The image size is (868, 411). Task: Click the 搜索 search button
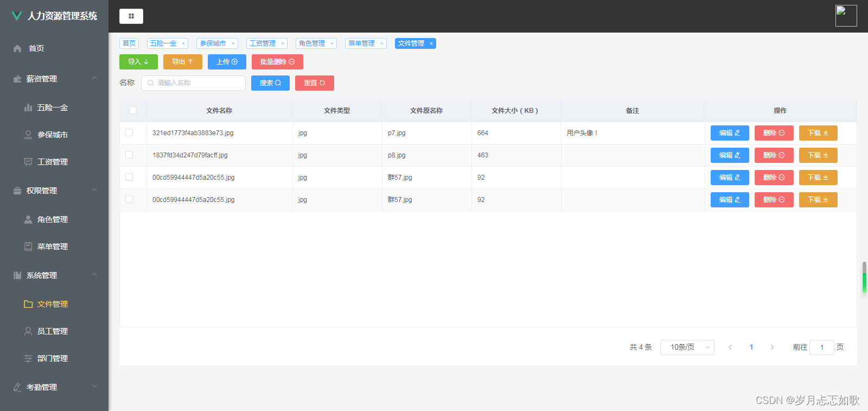270,83
